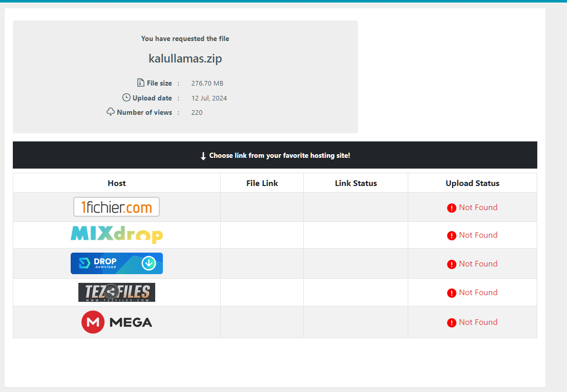Click Not Found text in DROP.download row
The width and height of the screenshot is (567, 392).
478,263
